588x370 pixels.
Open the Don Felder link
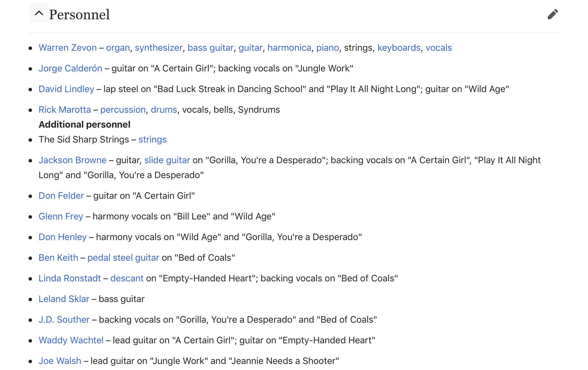tap(61, 196)
